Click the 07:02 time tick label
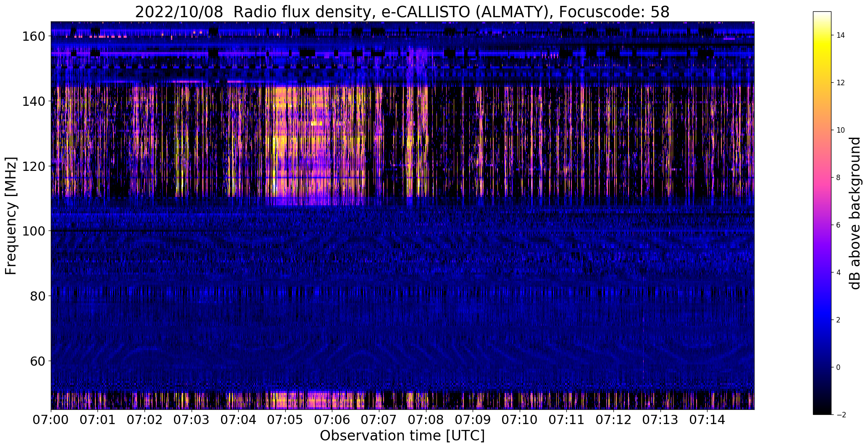The height and width of the screenshot is (448, 868). [145, 420]
